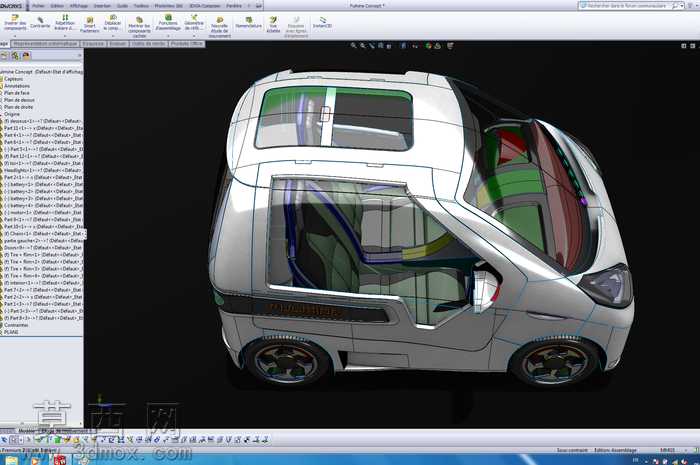The height and width of the screenshot is (465, 700).
Task: Switch to the Esquisse tab
Action: tap(93, 44)
